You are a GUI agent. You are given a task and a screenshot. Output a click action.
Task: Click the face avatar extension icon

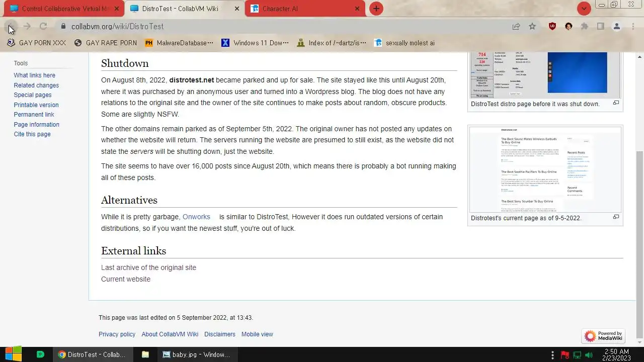[569, 26]
